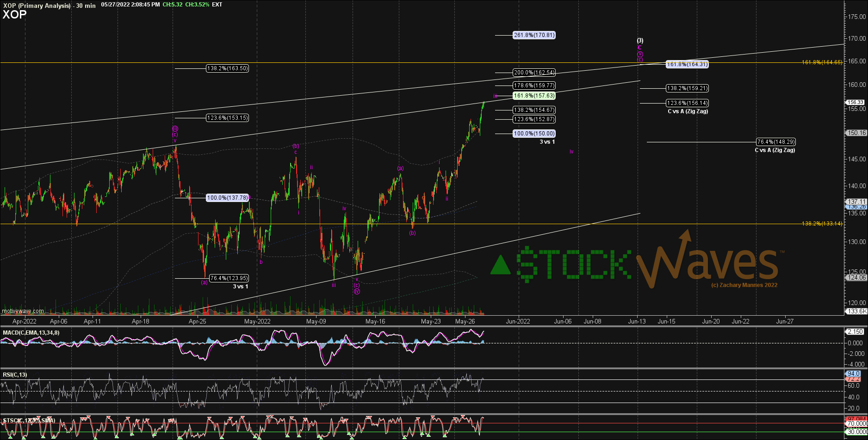Select the 76.4%(148.29) C vs A label

[x=776, y=142]
